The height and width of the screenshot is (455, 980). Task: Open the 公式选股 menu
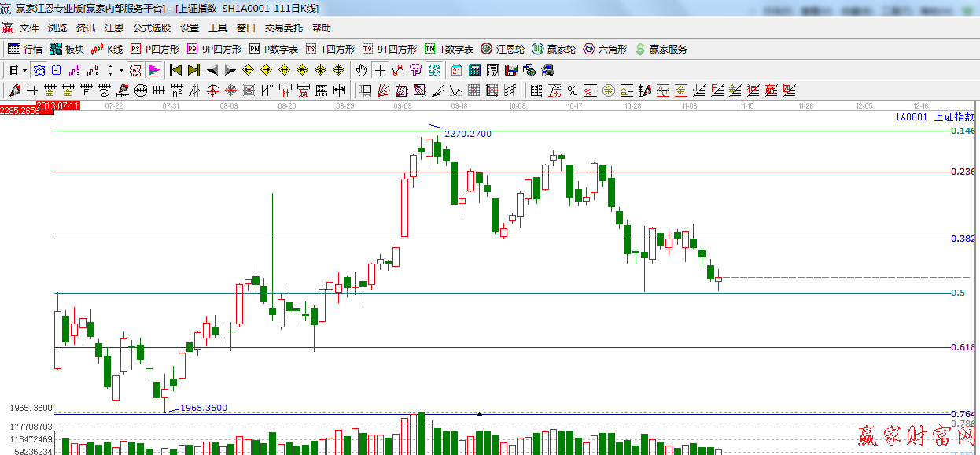click(151, 28)
